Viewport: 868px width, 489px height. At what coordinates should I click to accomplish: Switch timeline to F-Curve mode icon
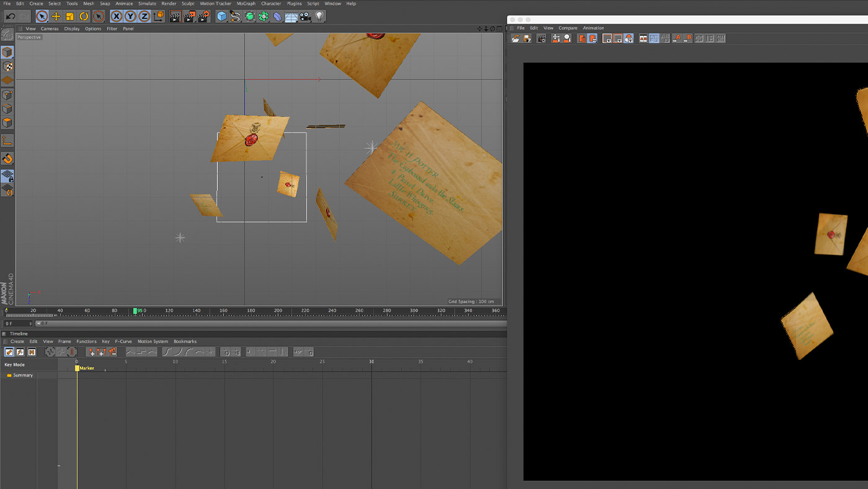[20, 352]
